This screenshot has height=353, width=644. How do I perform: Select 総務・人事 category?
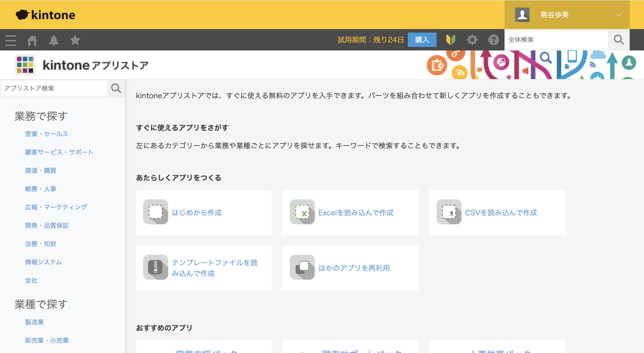click(x=41, y=189)
